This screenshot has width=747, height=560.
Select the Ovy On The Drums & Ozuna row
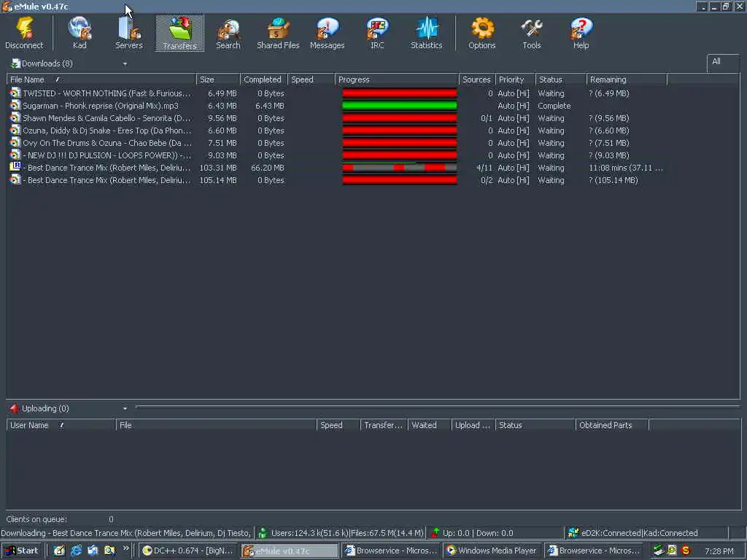[336, 143]
